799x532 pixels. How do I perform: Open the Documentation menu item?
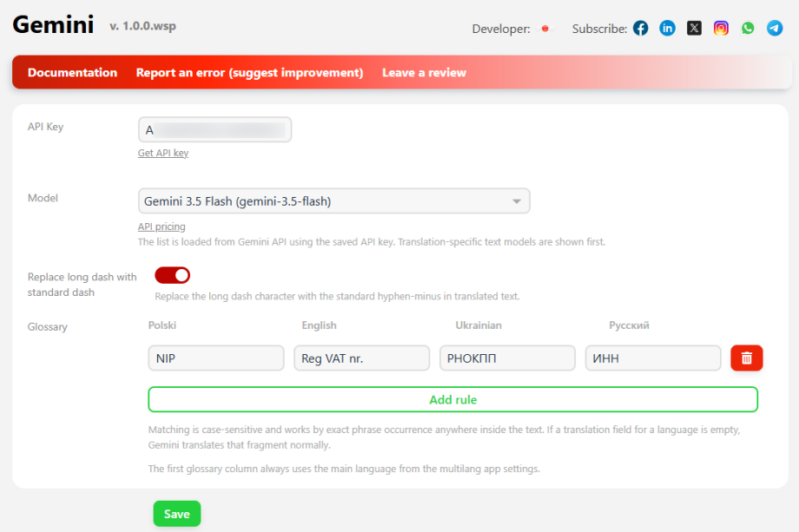72,72
